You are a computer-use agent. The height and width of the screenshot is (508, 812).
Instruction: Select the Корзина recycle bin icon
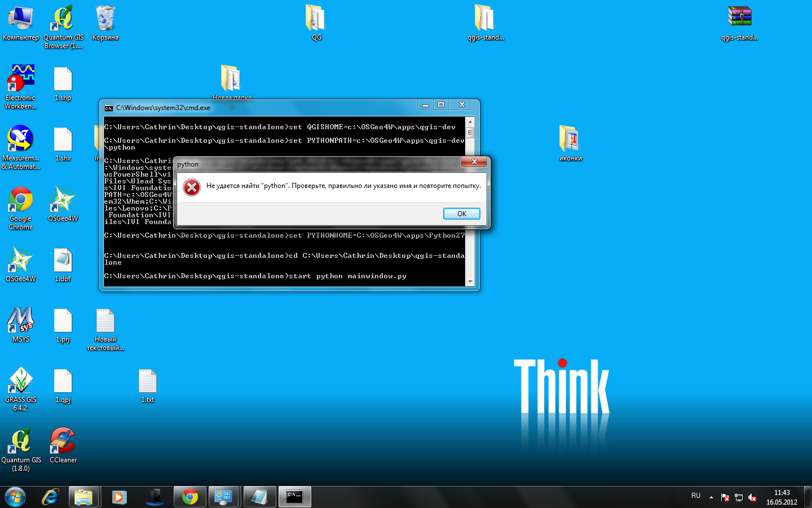click(x=105, y=24)
